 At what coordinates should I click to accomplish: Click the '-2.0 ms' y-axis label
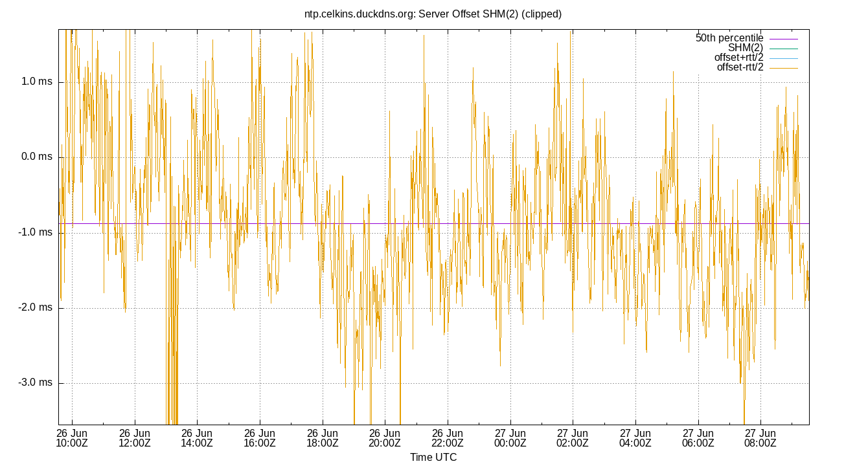click(35, 307)
